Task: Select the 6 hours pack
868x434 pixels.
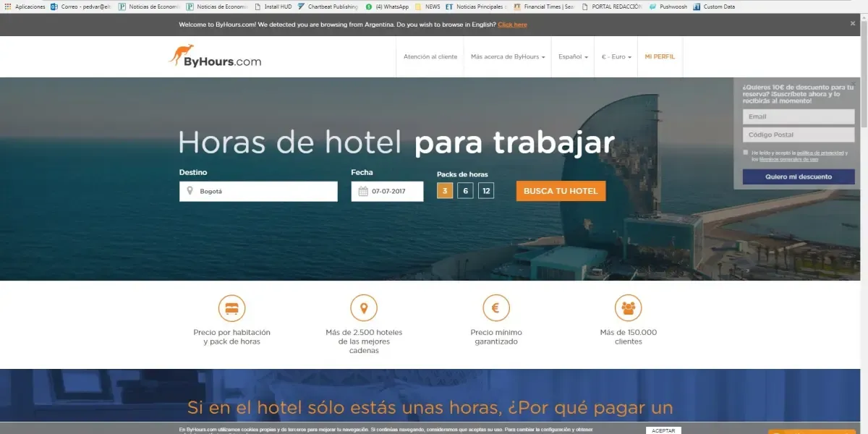Action: (465, 191)
